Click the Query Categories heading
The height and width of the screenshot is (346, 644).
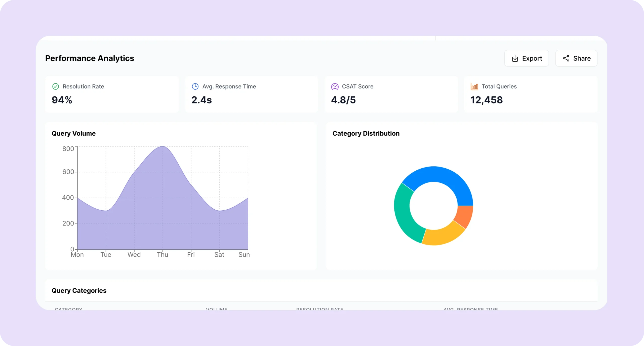pos(79,291)
